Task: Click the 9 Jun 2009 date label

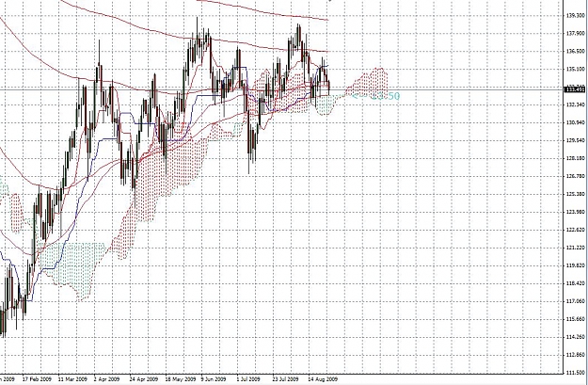Action: point(214,379)
